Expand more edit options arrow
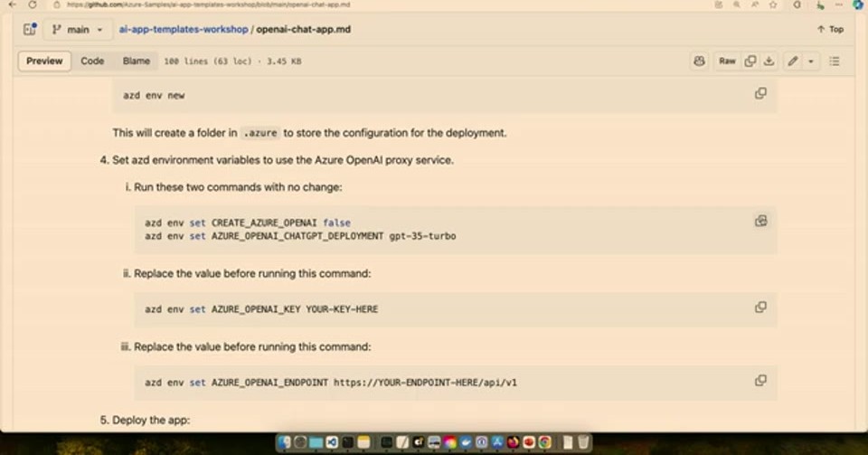Screen dimensions: 868x455 pyautogui.click(x=811, y=61)
